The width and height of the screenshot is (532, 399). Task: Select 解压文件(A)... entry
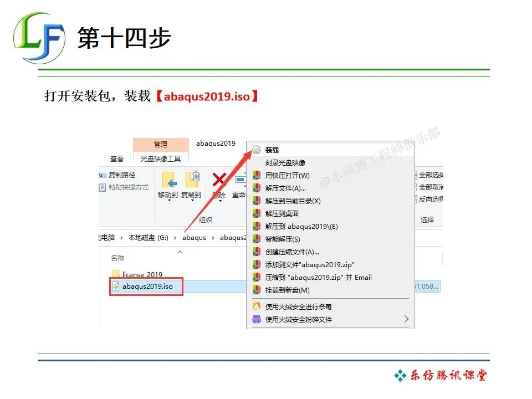(331, 188)
